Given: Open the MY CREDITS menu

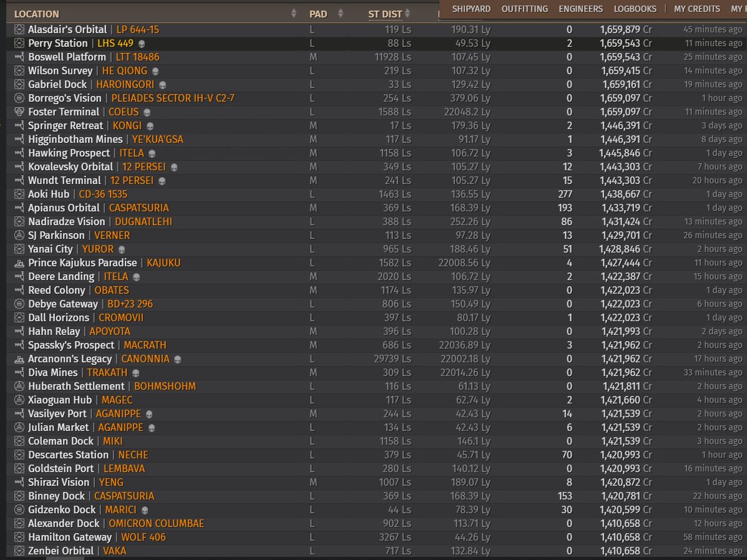Looking at the screenshot, I should point(697,9).
